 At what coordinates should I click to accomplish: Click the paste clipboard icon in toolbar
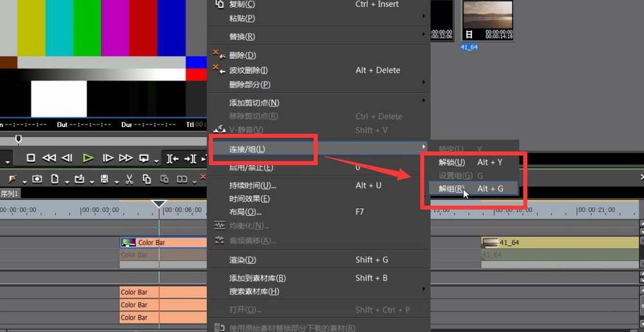[x=164, y=179]
